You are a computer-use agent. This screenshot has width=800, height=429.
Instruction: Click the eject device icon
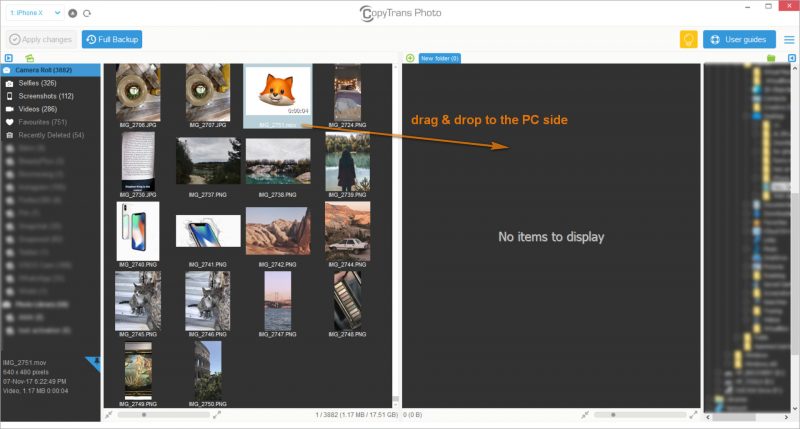(x=73, y=13)
